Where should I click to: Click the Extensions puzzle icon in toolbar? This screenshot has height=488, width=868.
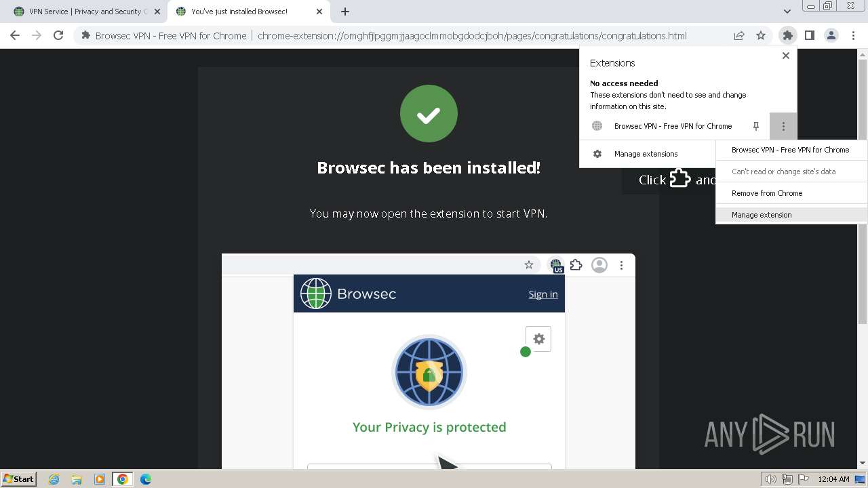coord(787,35)
